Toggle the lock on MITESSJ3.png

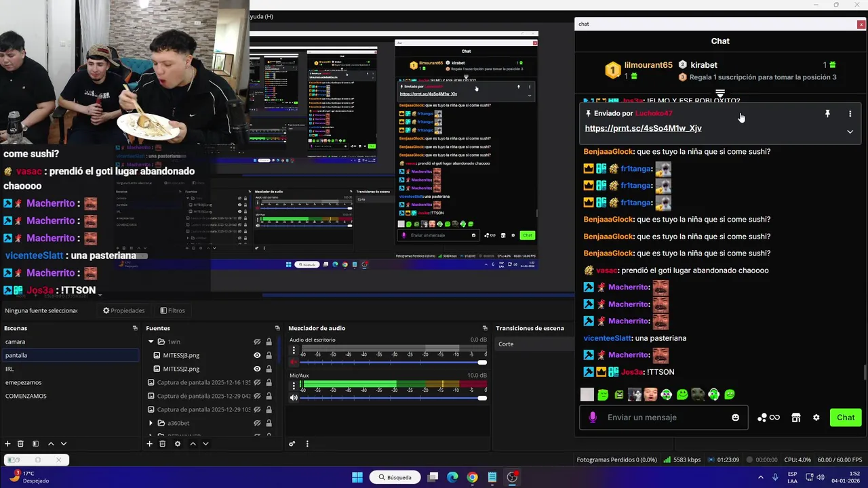click(x=269, y=355)
